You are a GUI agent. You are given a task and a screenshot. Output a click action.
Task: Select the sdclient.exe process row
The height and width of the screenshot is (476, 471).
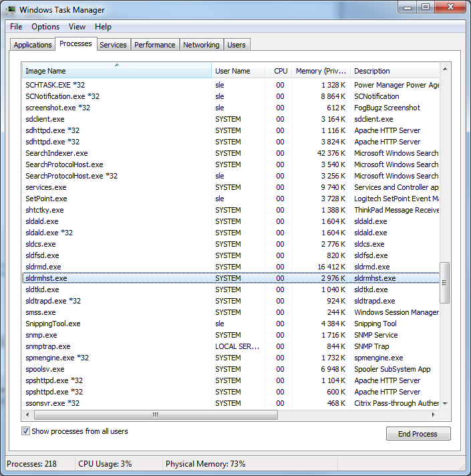(230, 119)
